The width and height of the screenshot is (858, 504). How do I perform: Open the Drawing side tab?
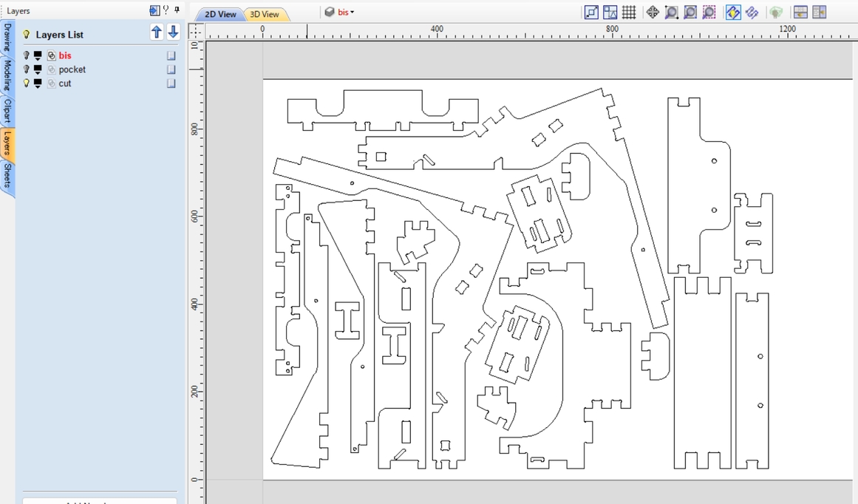click(7, 37)
